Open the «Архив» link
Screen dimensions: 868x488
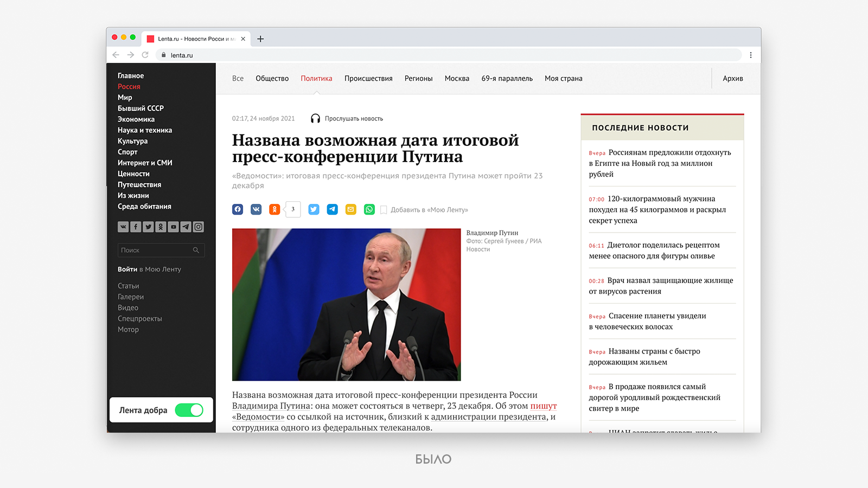(733, 79)
